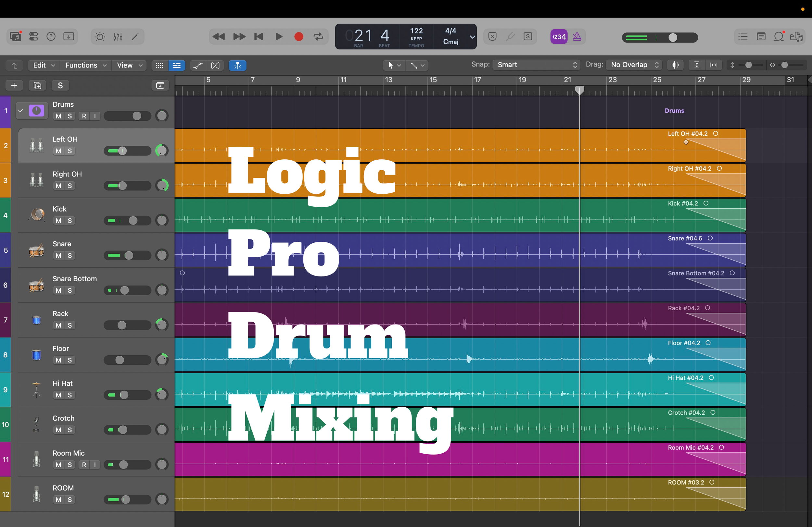Viewport: 812px width, 527px height.
Task: Open Quick Help question mark icon
Action: click(51, 36)
